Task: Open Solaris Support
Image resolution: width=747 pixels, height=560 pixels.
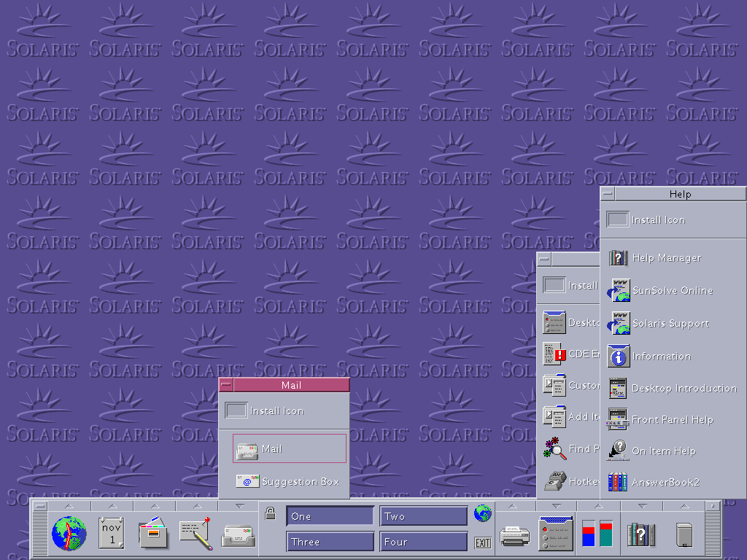Action: [659, 323]
